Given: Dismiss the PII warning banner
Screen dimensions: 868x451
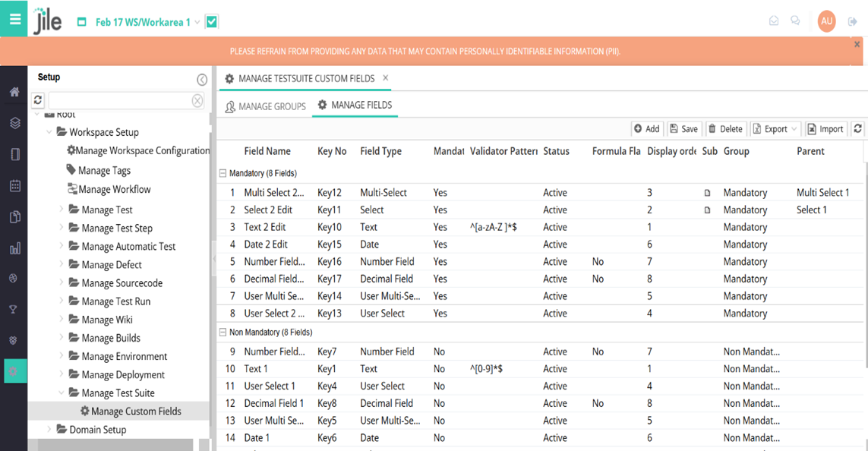Looking at the screenshot, I should pos(857,44).
